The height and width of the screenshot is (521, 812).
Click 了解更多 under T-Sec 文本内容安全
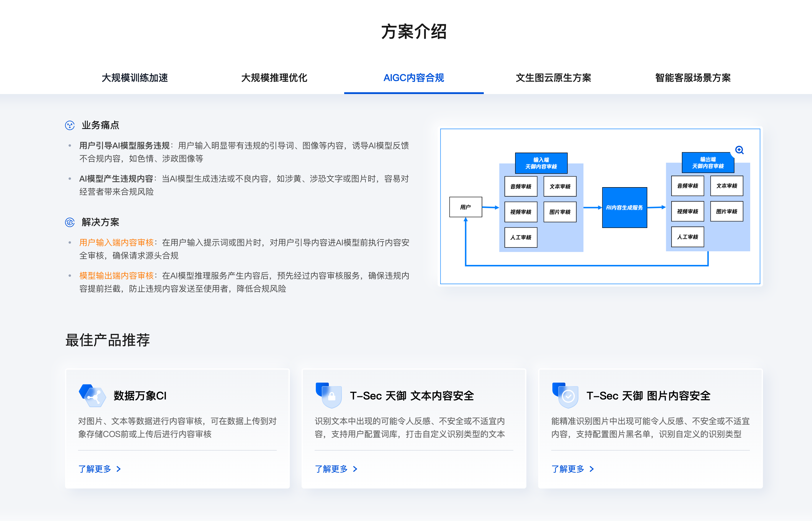[331, 469]
